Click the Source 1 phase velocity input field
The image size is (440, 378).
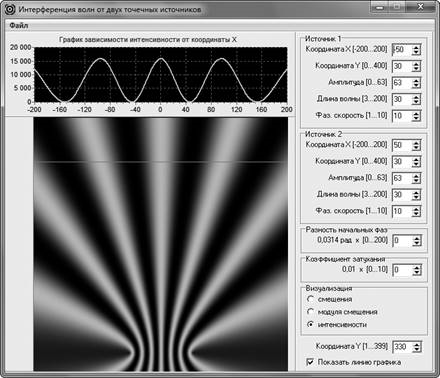[x=402, y=116]
